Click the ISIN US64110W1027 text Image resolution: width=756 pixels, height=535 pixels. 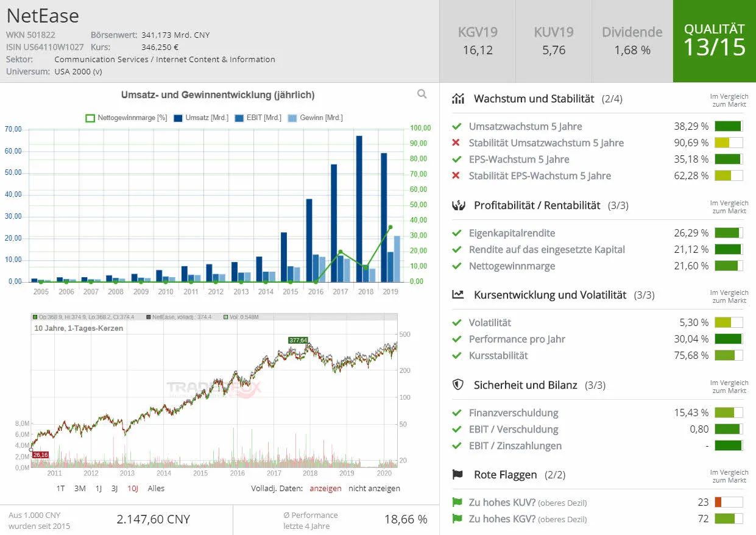click(45, 47)
